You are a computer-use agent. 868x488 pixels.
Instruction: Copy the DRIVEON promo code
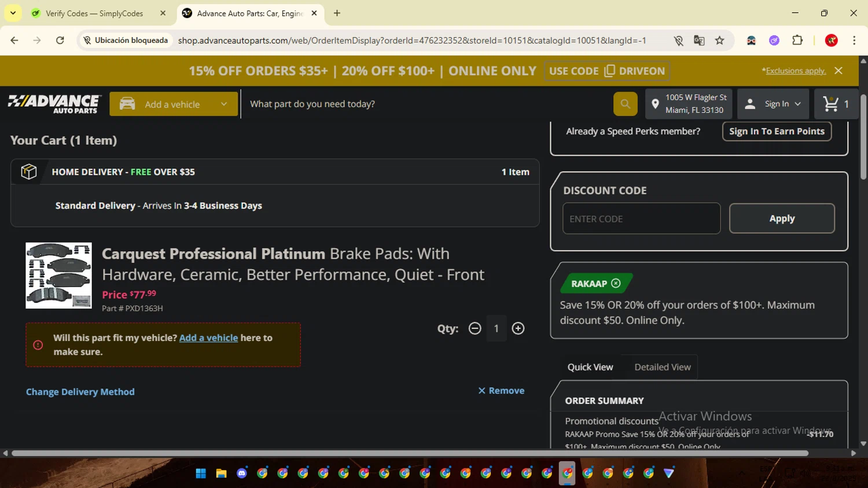coord(606,71)
